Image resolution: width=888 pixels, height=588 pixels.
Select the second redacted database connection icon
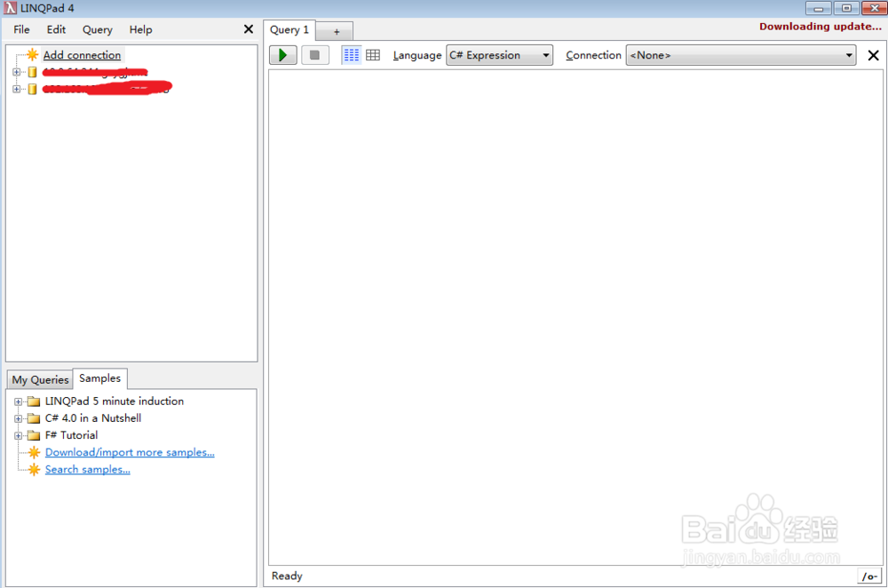coord(32,89)
